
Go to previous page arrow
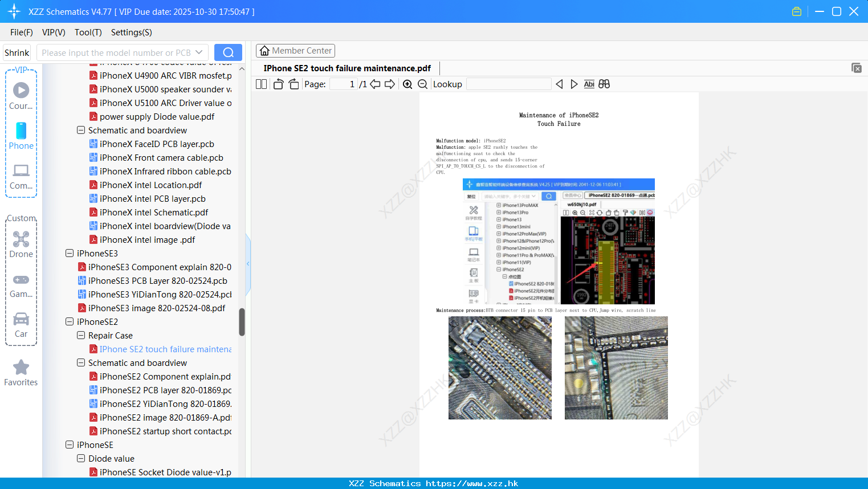(x=375, y=84)
